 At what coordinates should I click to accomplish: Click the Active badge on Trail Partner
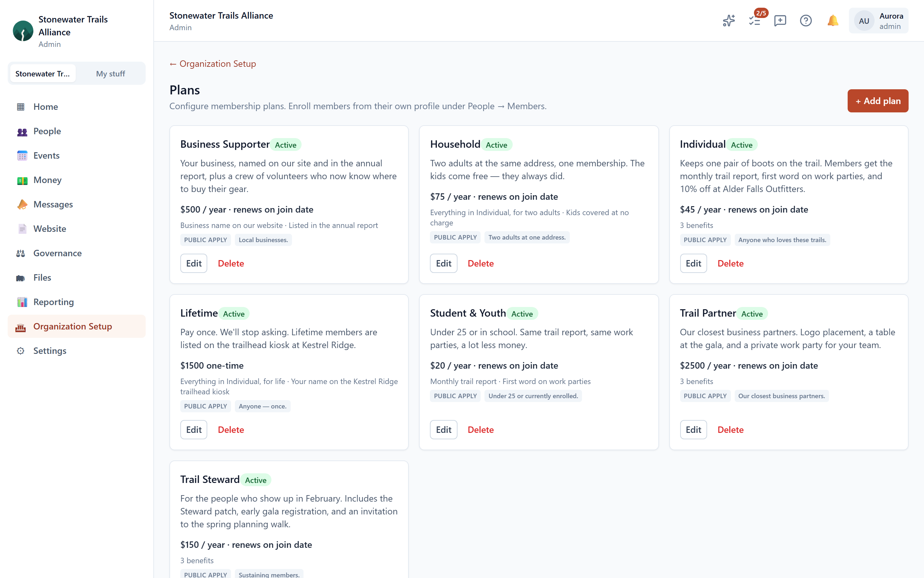[752, 313]
